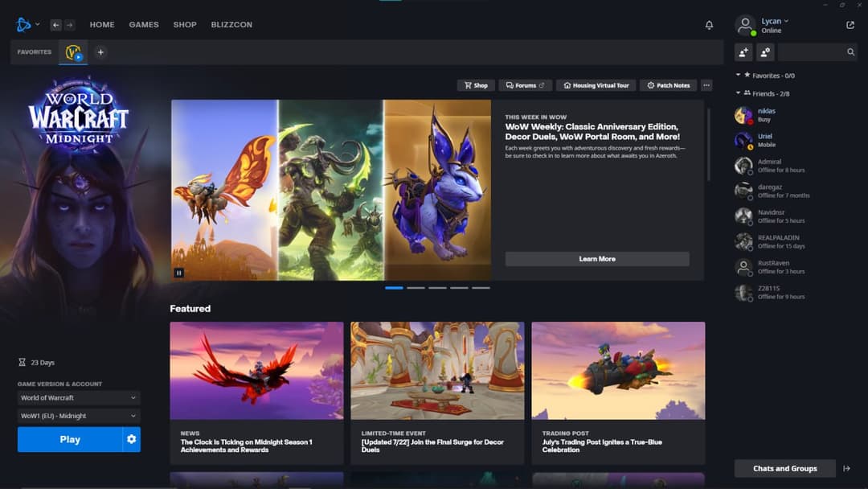Click the Add a Friend icon
This screenshot has width=868, height=489.
coord(743,52)
